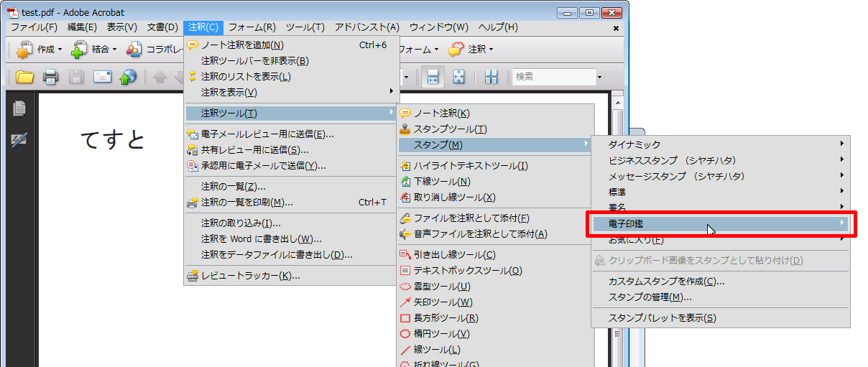Expand 注釈ツール(T) submenu
The image size is (868, 367).
coord(292,113)
